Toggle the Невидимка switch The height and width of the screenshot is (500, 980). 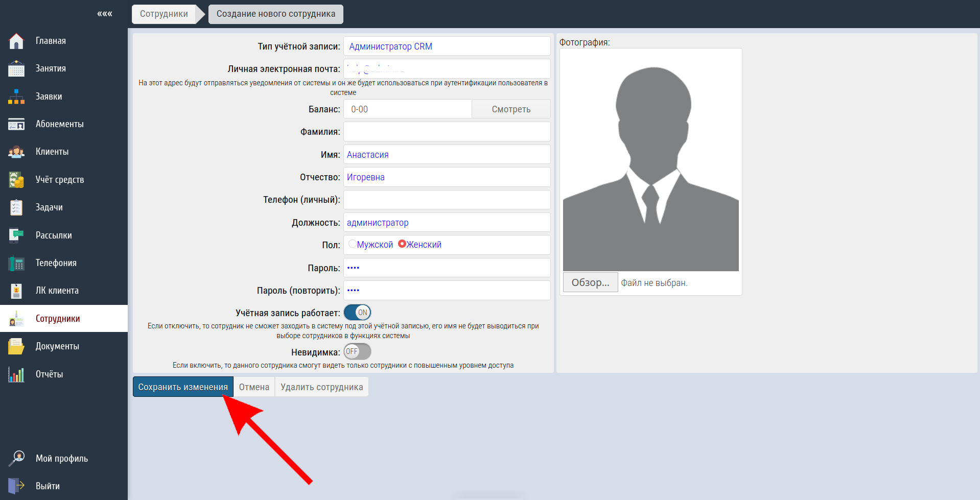[x=357, y=351]
